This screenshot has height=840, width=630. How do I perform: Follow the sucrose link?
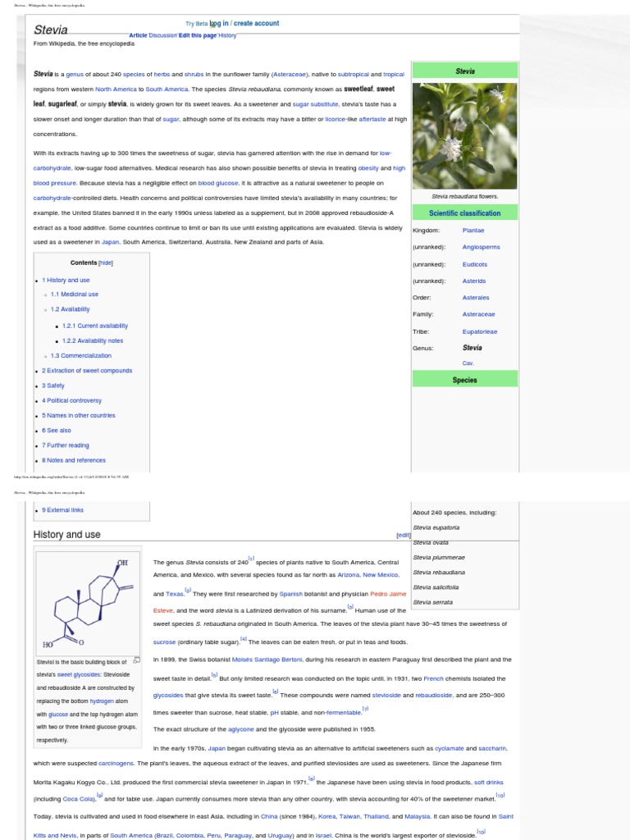pos(164,642)
